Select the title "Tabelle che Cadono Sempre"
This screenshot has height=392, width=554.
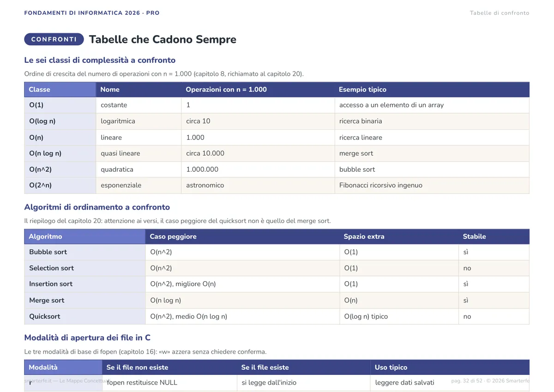coord(163,39)
